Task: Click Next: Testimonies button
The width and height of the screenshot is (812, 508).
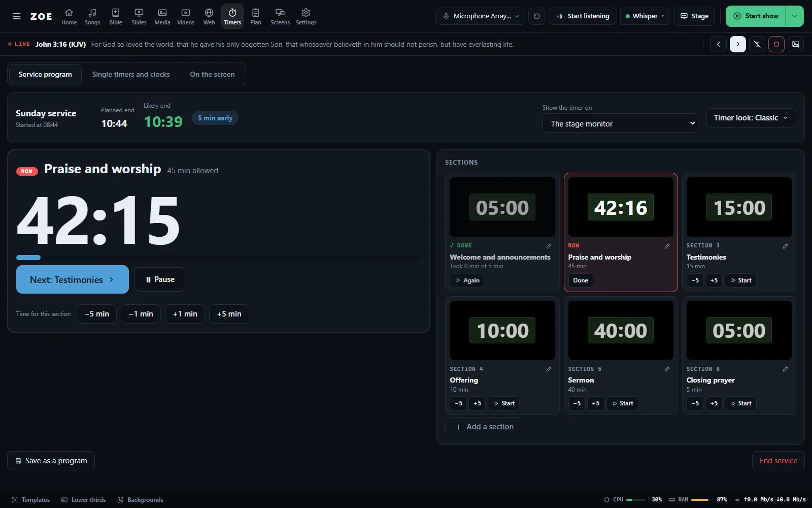Action: [x=73, y=279]
